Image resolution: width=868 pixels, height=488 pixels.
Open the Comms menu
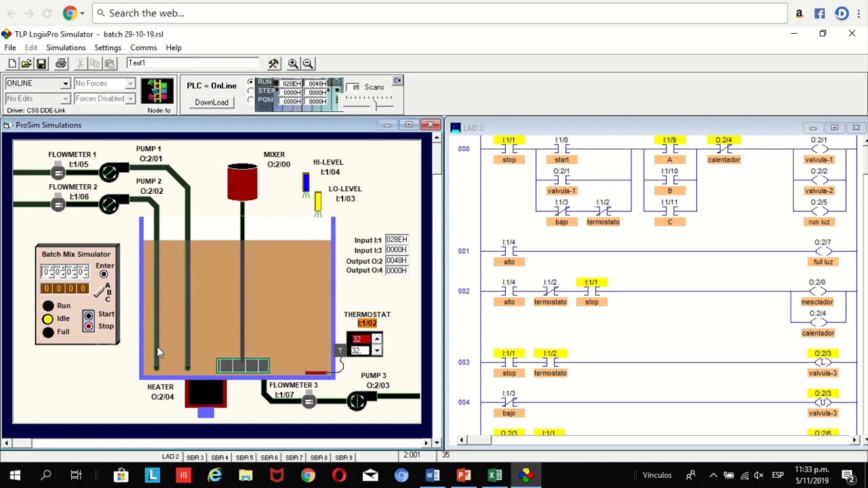(143, 47)
